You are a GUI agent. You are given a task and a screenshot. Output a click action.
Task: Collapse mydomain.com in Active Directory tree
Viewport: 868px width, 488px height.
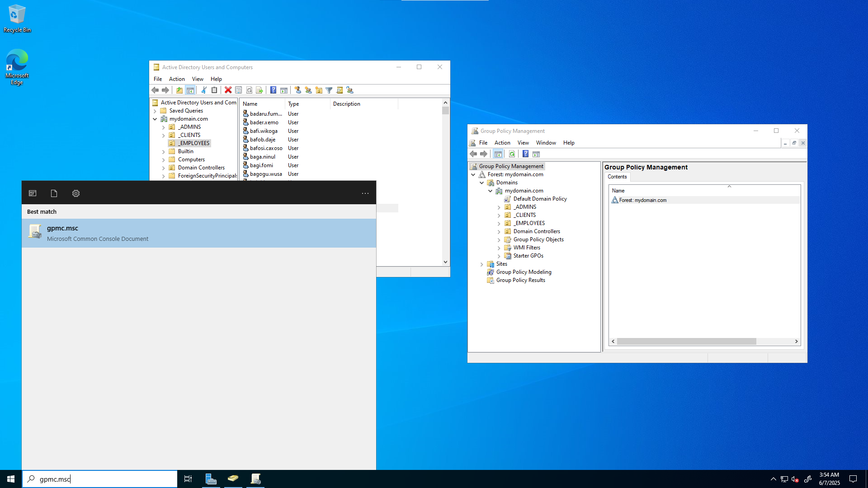[155, 119]
